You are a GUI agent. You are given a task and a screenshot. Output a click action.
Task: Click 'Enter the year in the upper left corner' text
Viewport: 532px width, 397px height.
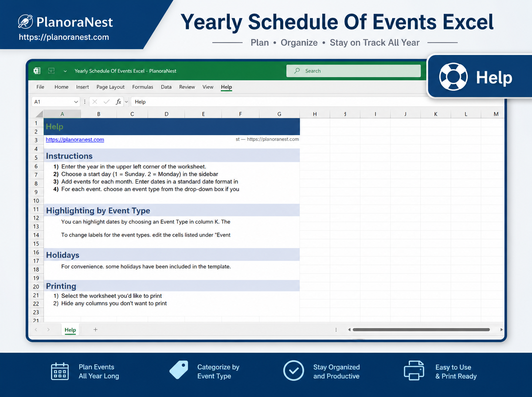(134, 167)
